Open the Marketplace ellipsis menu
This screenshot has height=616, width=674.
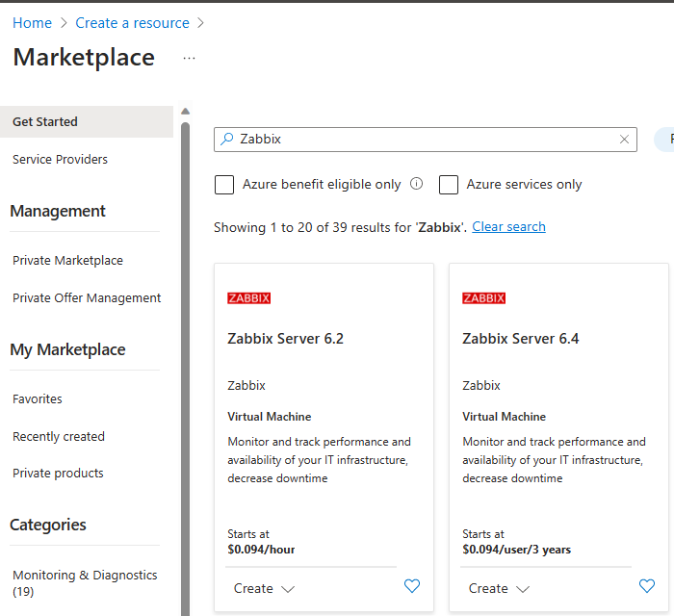[x=189, y=58]
